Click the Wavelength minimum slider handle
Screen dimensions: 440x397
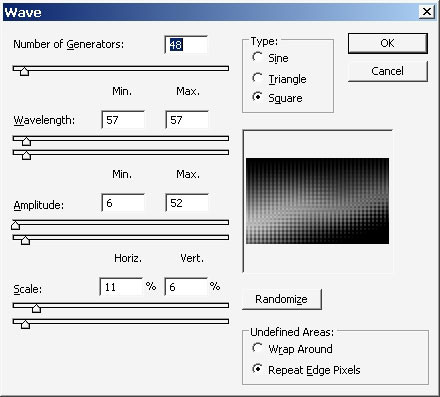coord(26,141)
